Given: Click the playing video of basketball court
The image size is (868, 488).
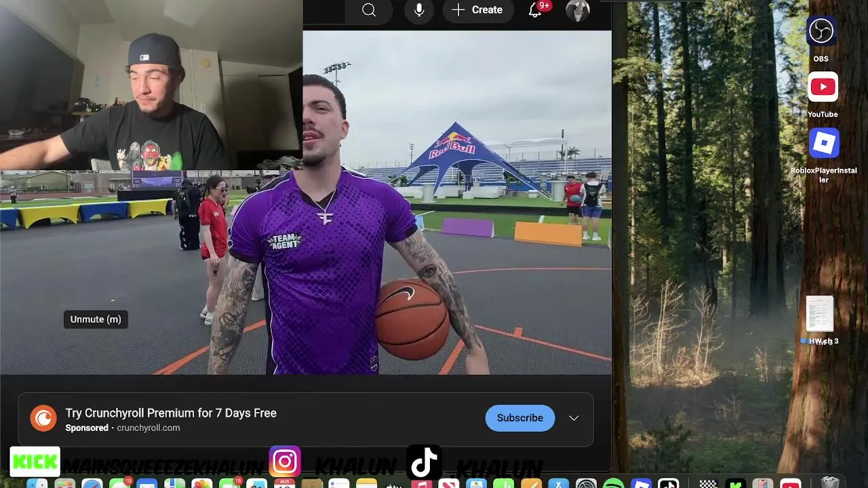Looking at the screenshot, I should click(305, 202).
